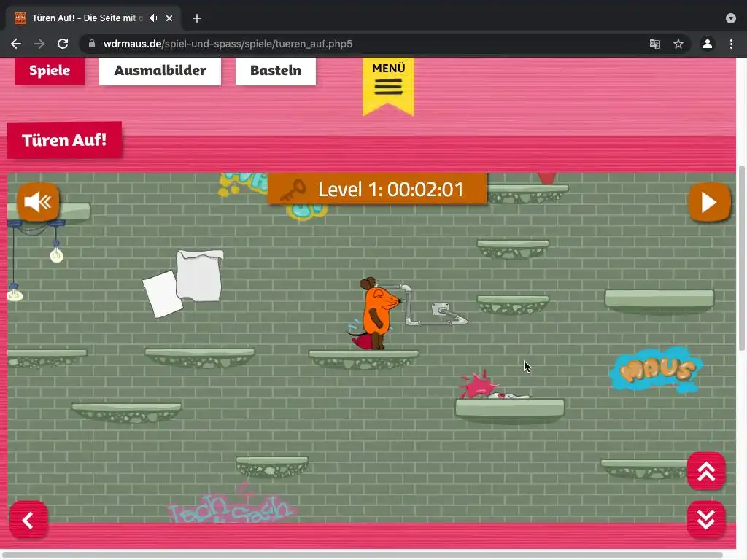Viewport: 747px width, 560px height.
Task: Open the tab search dropdown arrow
Action: coord(731,18)
